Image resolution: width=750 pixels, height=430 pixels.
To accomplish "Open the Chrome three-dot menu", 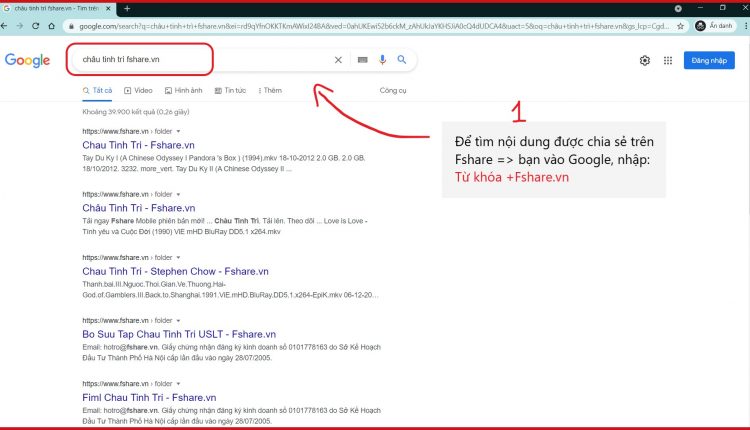I will click(x=746, y=26).
